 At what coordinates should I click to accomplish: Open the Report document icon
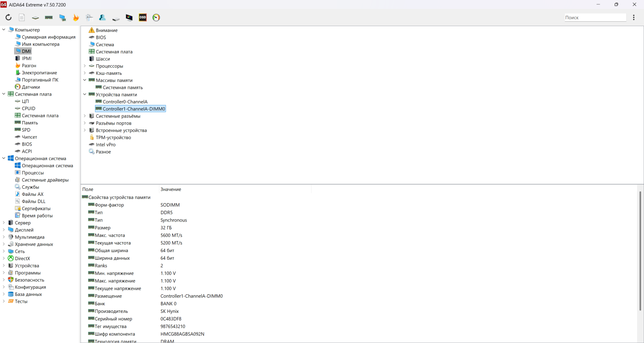(22, 17)
